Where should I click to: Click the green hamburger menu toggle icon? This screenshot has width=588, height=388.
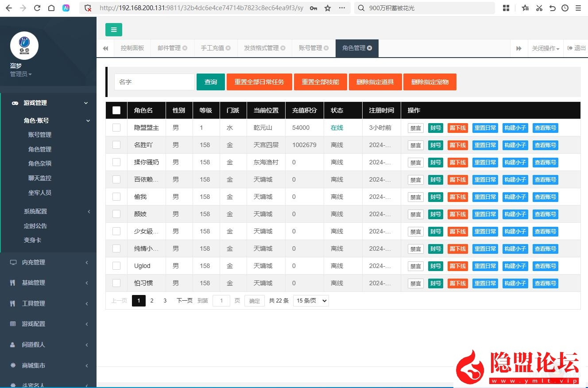pyautogui.click(x=114, y=30)
